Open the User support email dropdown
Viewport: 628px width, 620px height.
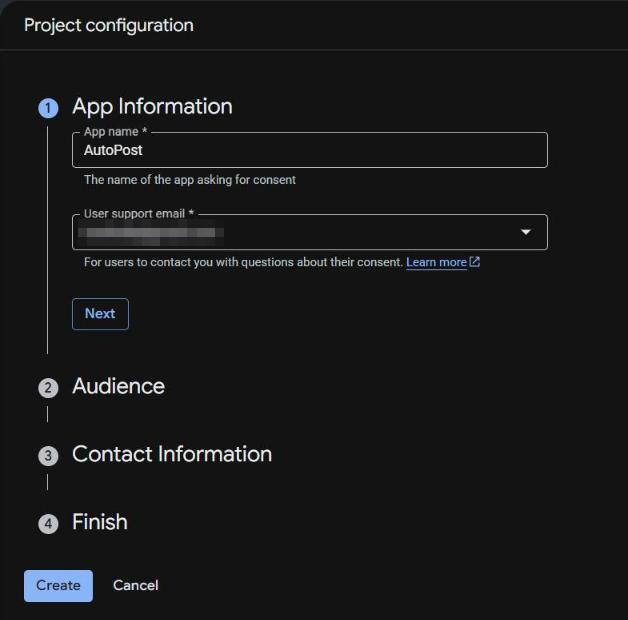coord(310,232)
